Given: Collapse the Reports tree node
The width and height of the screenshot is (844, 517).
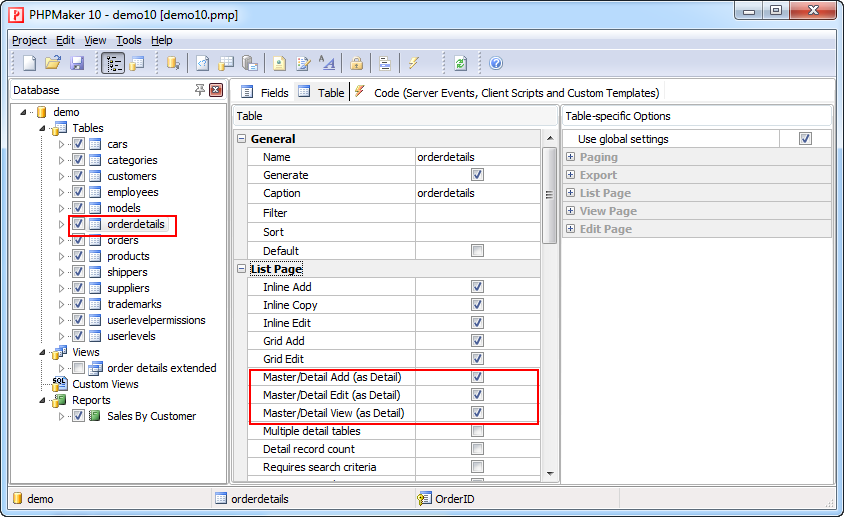Looking at the screenshot, I should [42, 400].
